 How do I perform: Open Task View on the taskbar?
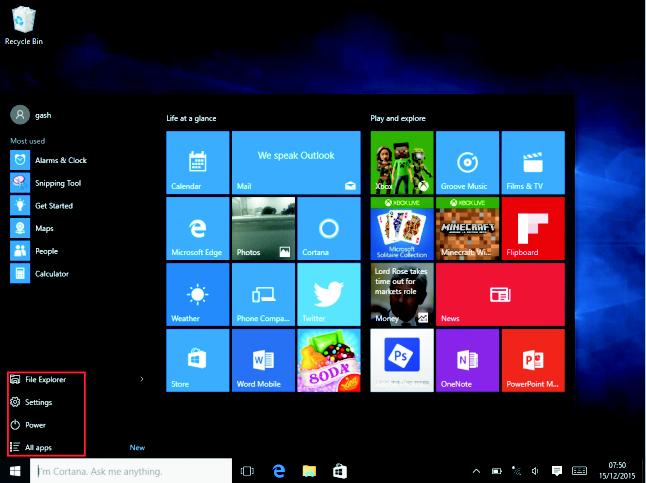point(247,471)
